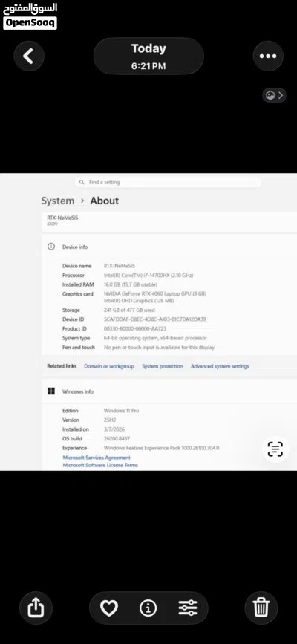Open the three-dots more options menu
The height and width of the screenshot is (644, 297).
268,56
